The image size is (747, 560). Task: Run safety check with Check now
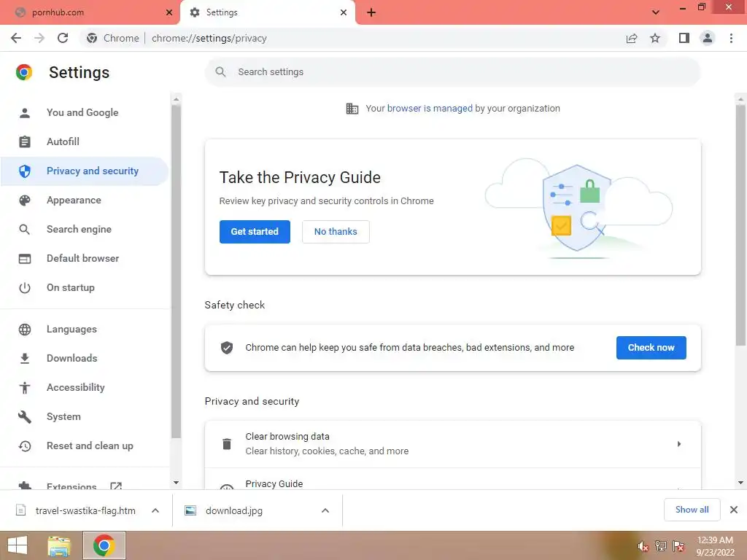(651, 348)
